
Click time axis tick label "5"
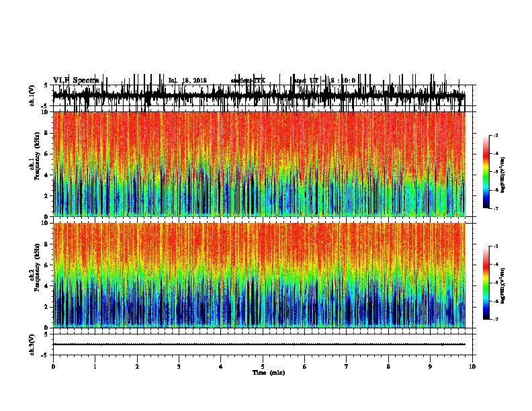point(263,367)
